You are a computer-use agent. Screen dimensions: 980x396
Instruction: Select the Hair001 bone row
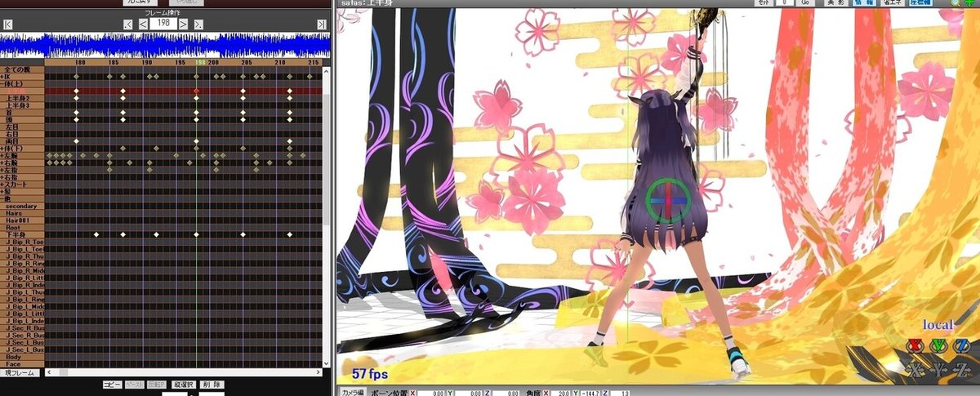pyautogui.click(x=22, y=220)
